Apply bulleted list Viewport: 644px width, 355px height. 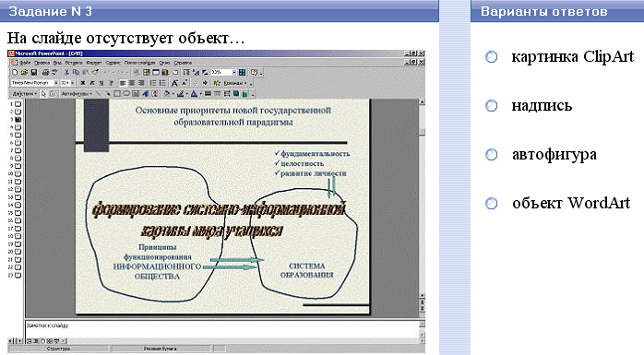click(x=162, y=83)
